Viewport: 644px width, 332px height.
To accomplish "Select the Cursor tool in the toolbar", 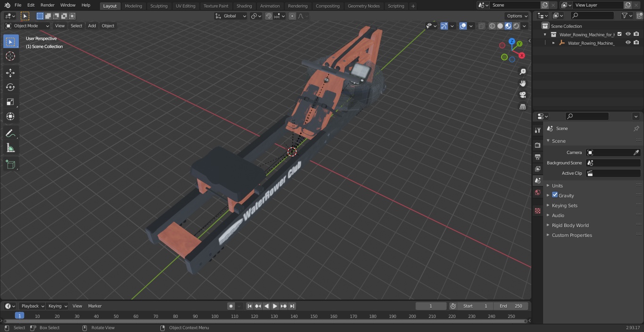I will (x=10, y=56).
